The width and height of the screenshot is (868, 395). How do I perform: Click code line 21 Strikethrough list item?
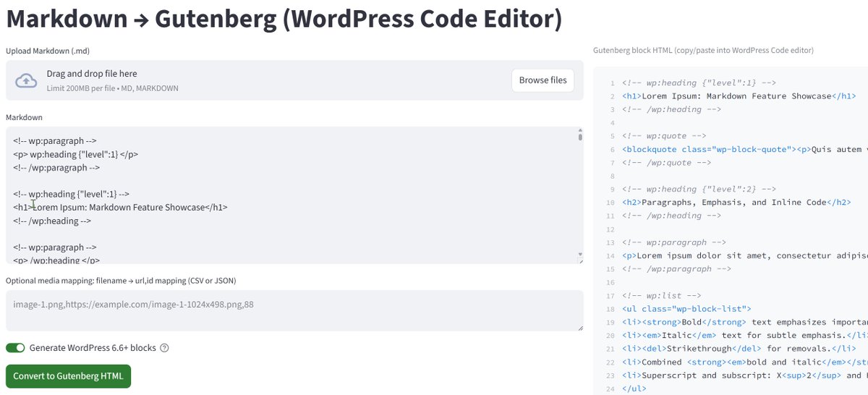[x=739, y=349]
